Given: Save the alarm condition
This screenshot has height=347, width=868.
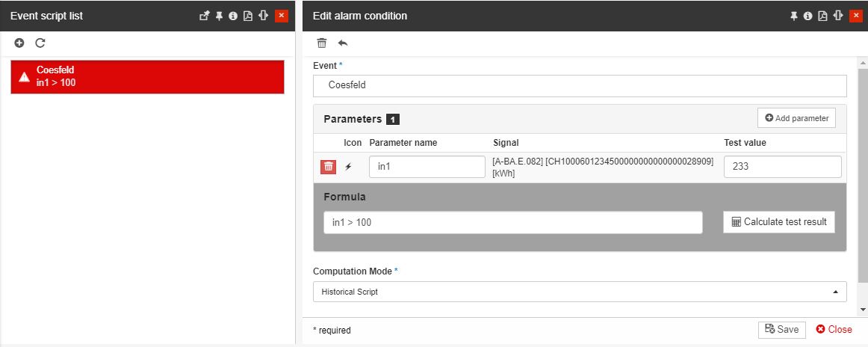Looking at the screenshot, I should (781, 329).
